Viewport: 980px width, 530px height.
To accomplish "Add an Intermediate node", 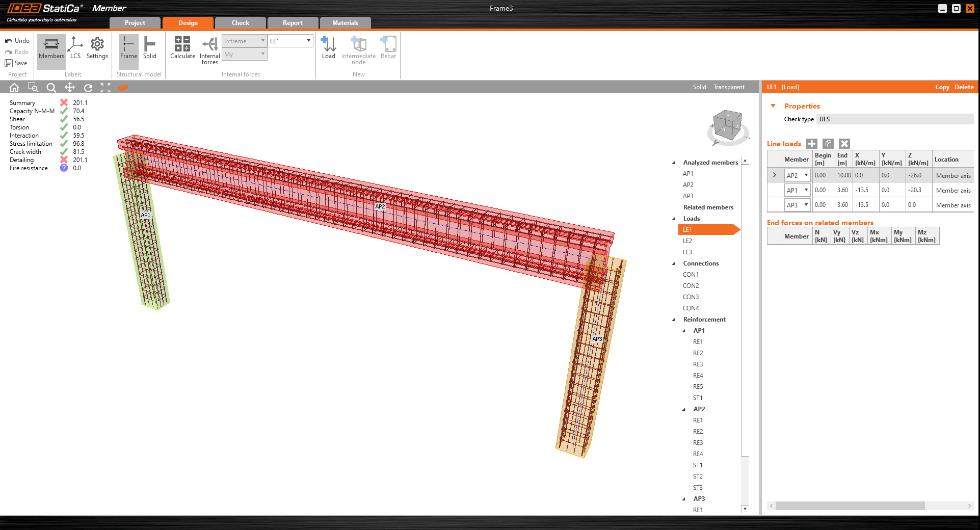I will (x=358, y=50).
